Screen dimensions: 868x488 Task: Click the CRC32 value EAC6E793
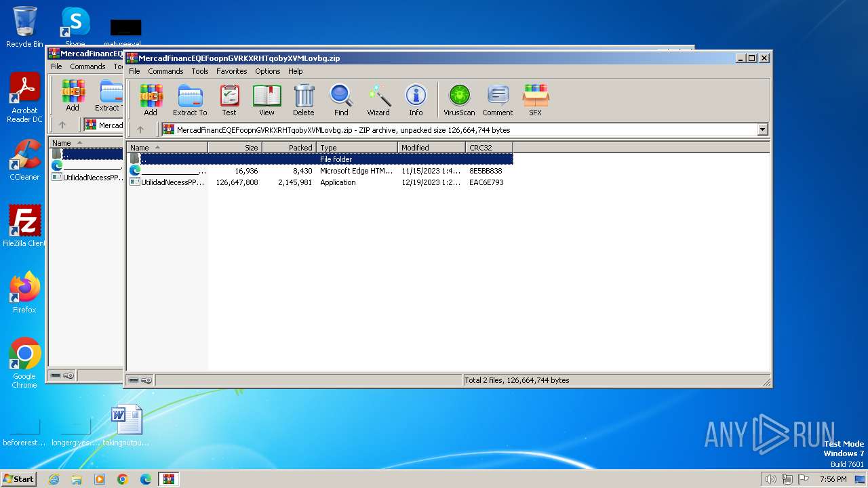tap(486, 182)
